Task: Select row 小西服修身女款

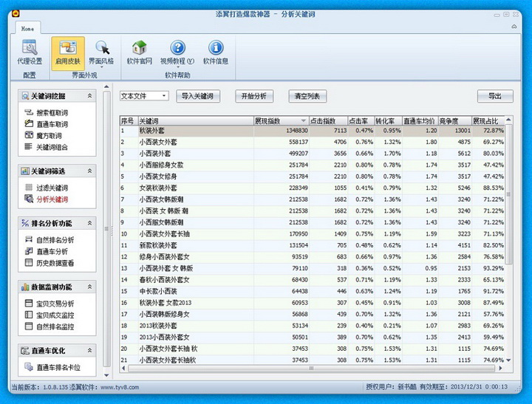Action: [312, 165]
